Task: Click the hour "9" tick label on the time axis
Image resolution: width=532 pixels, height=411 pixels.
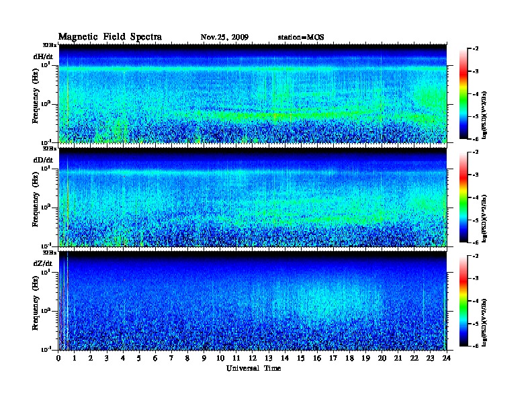Action: point(204,358)
